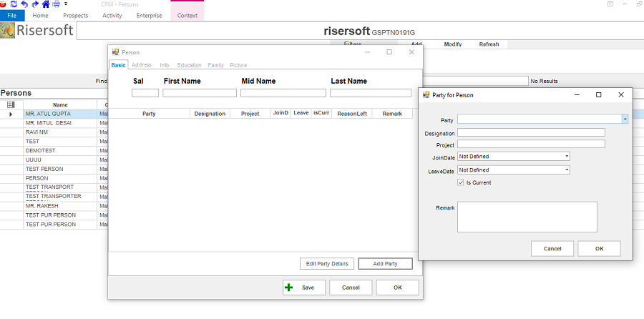
Task: Open the Prospects ribbon tab
Action: [x=75, y=15]
